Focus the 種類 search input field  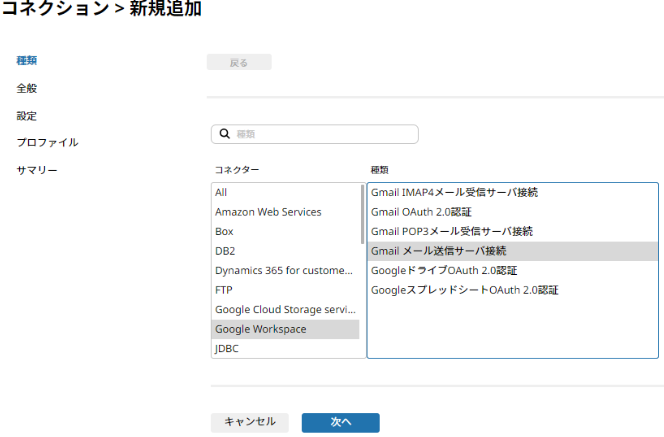point(315,134)
